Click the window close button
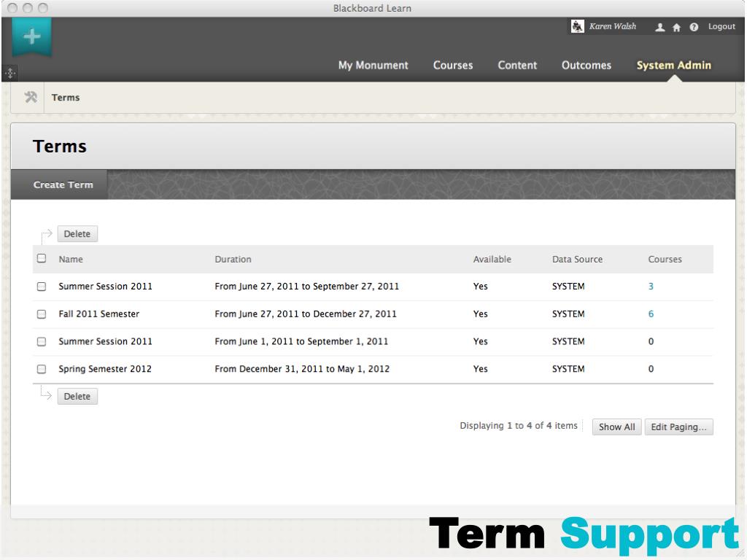Image resolution: width=747 pixels, height=560 pixels. tap(12, 8)
